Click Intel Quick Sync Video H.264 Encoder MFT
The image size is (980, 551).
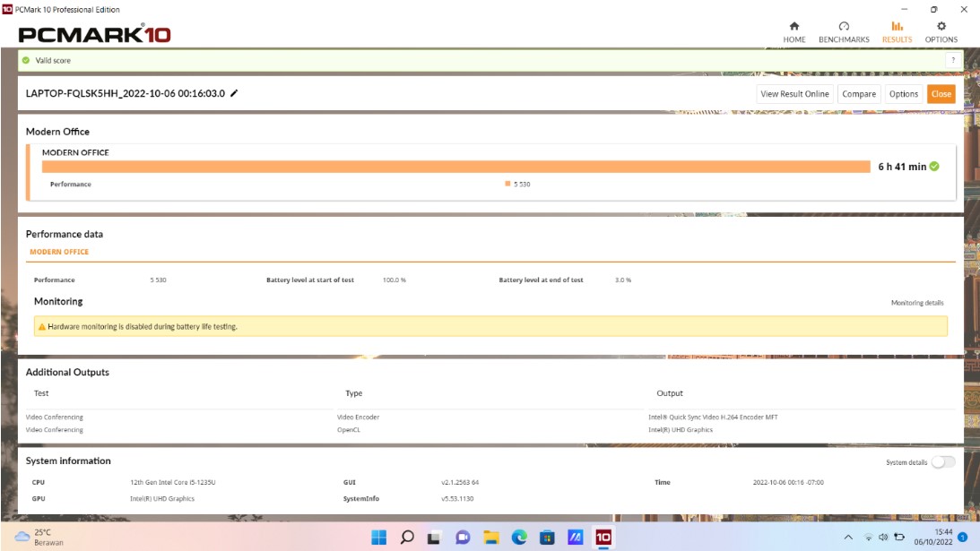(x=713, y=418)
